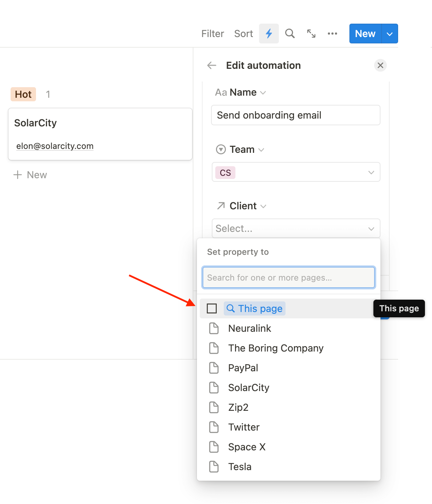432x504 pixels.
Task: Click the page icon beside PayPal
Action: pyautogui.click(x=214, y=368)
